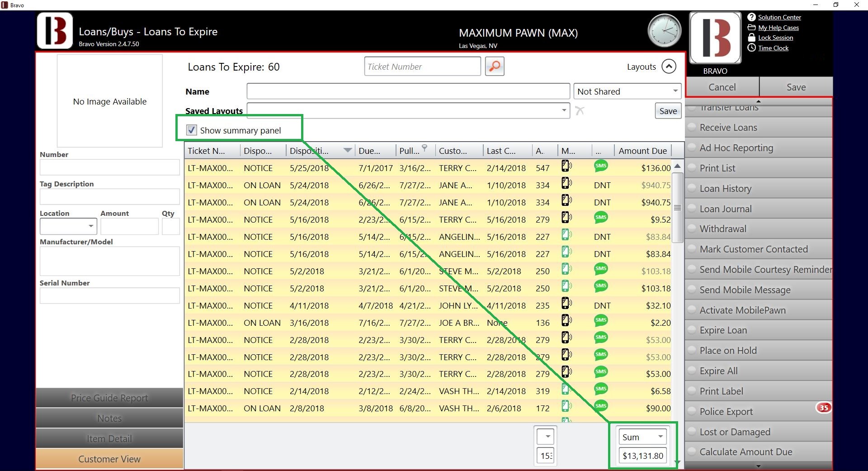Open the Solution Center link
Image resolution: width=868 pixels, height=471 pixels.
(x=779, y=17)
